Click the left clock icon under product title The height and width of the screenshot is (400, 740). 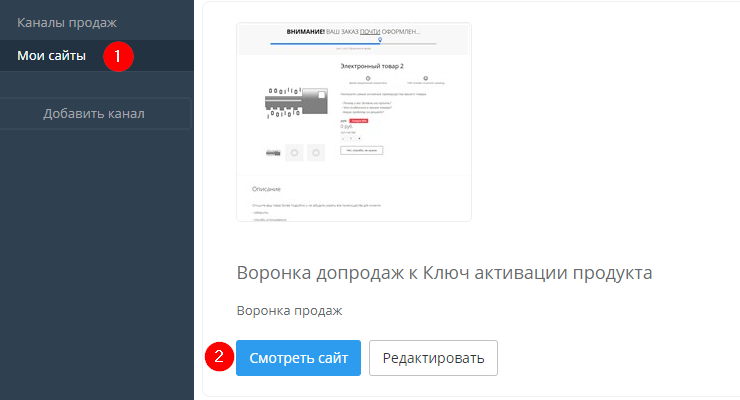point(366,76)
